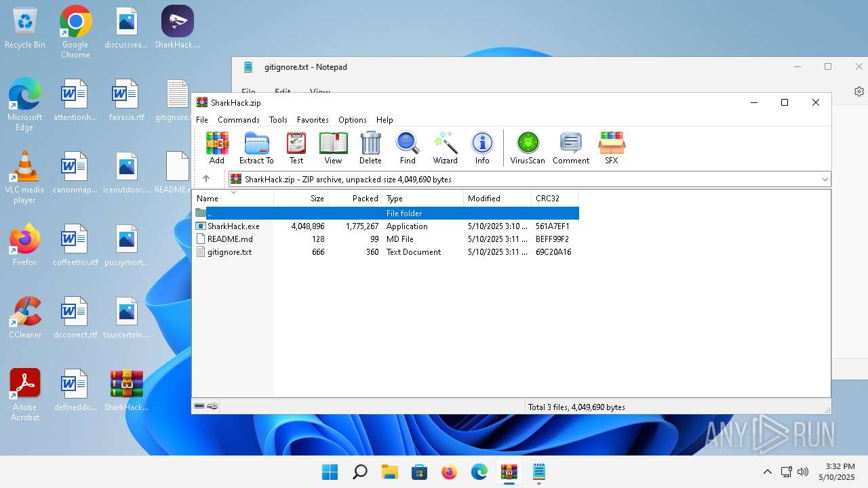Click CRC32 value 561A7EF1
The image size is (868, 488).
pyautogui.click(x=553, y=226)
